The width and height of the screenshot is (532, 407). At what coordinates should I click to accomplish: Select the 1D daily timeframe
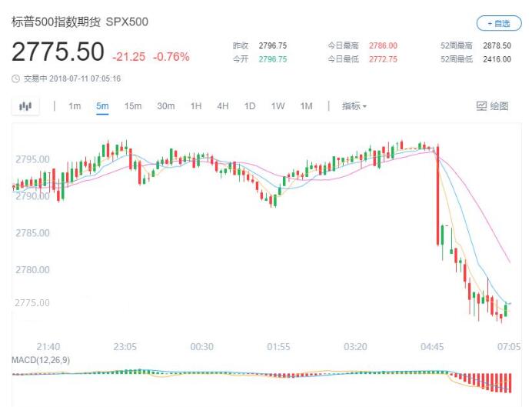[250, 106]
